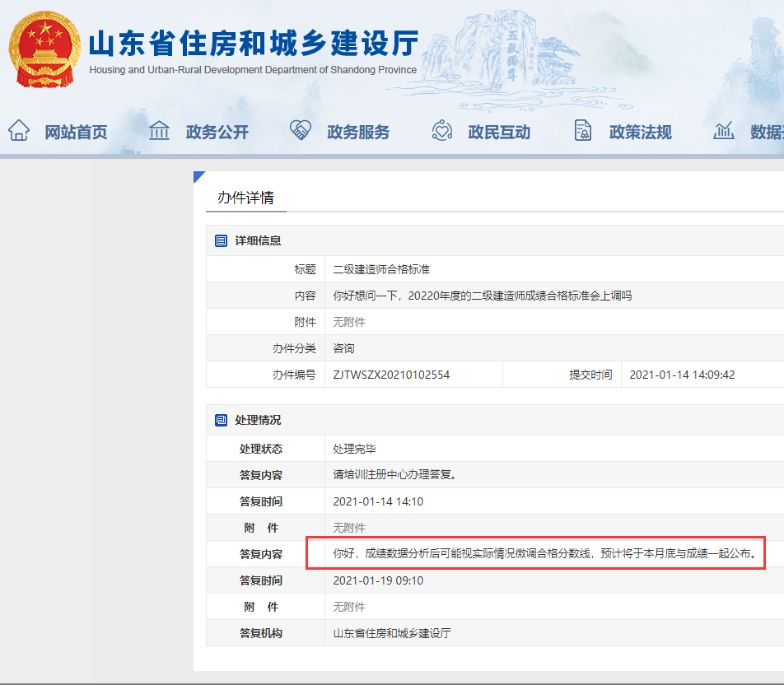Select the 政民互动 menu item
Viewport: 784px width, 685px height.
[498, 130]
